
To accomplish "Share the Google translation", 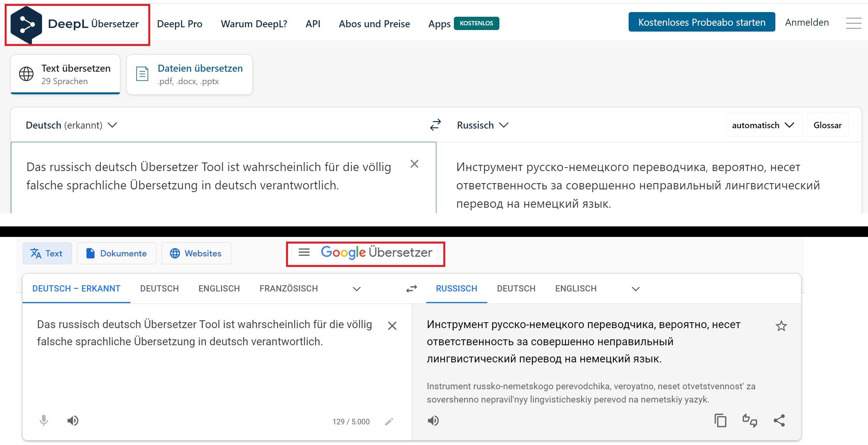I will click(x=779, y=420).
